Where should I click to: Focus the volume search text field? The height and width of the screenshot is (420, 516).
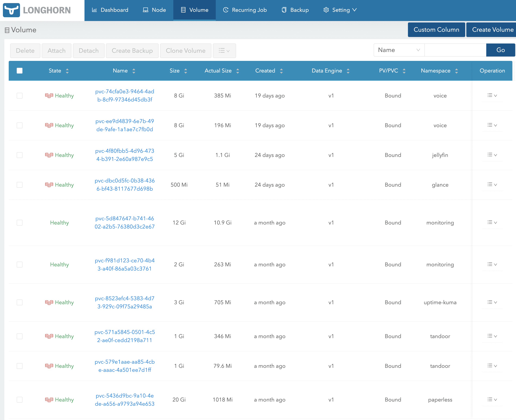tap(455, 50)
